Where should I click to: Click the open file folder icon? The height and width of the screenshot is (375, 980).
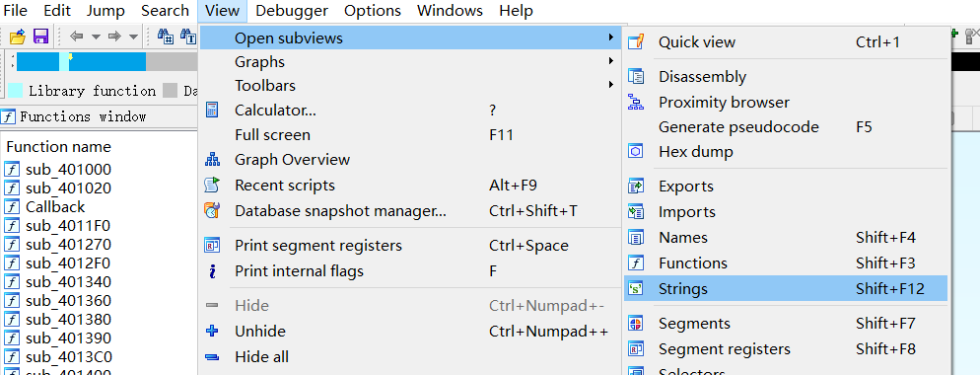pyautogui.click(x=18, y=37)
